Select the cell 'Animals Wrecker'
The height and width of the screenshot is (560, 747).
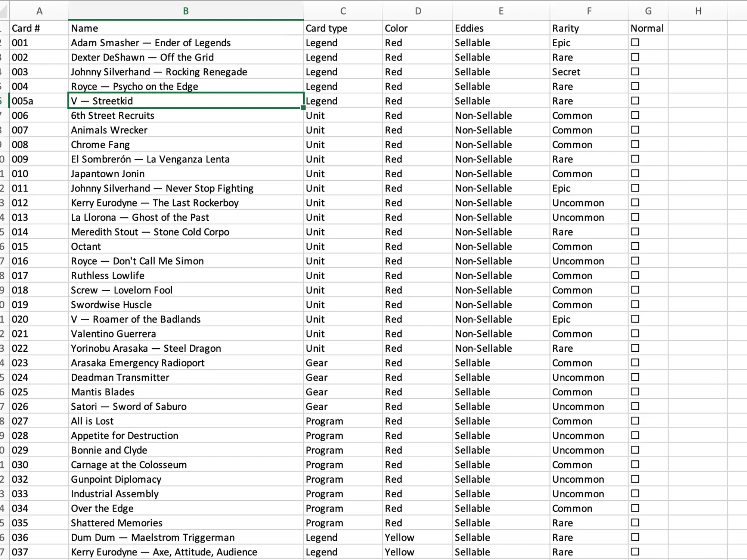pos(186,130)
